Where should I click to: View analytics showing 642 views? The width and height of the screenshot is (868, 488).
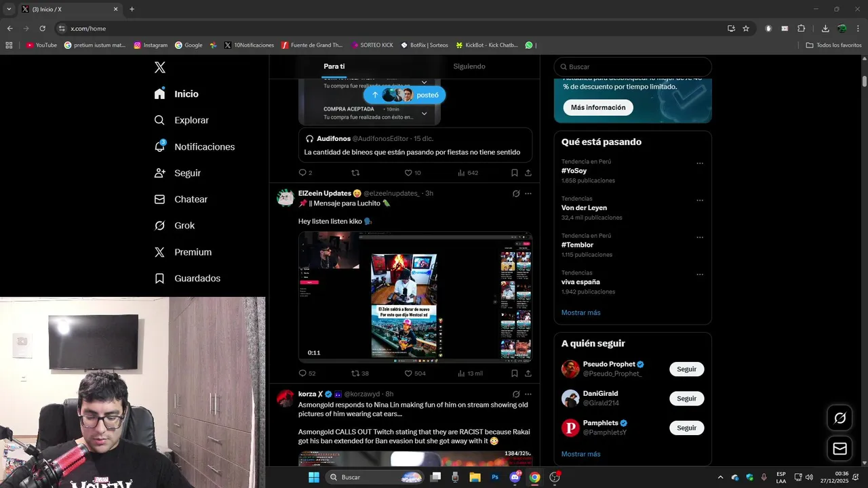pos(468,173)
